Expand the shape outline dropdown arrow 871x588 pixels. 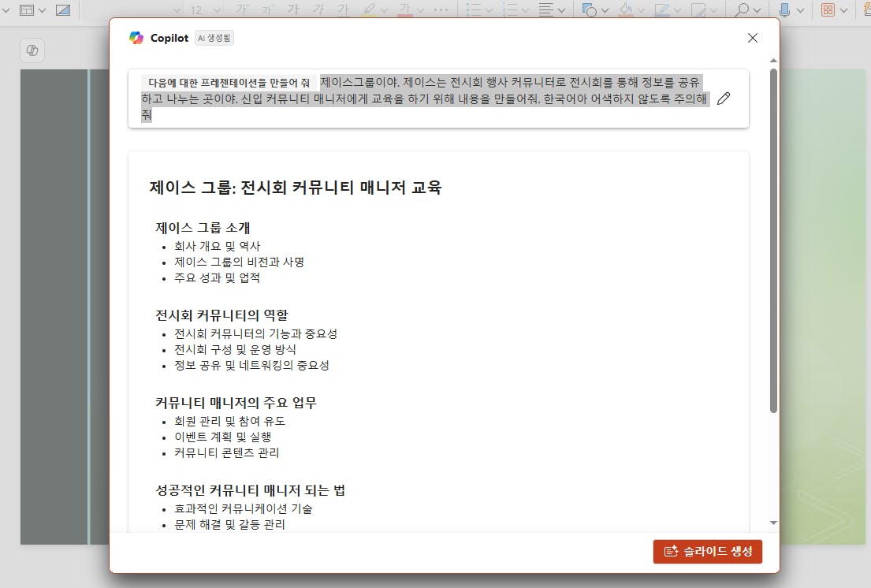677,10
